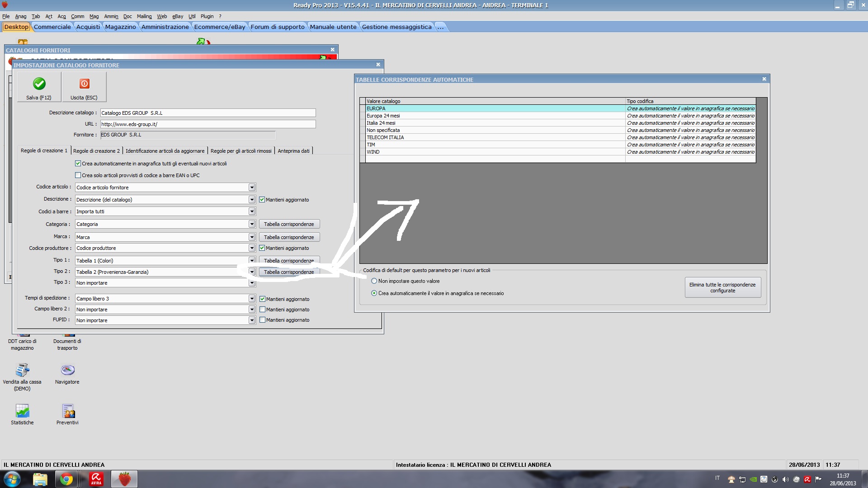Select the WIND catalog value row
The image size is (868, 488).
[560, 152]
